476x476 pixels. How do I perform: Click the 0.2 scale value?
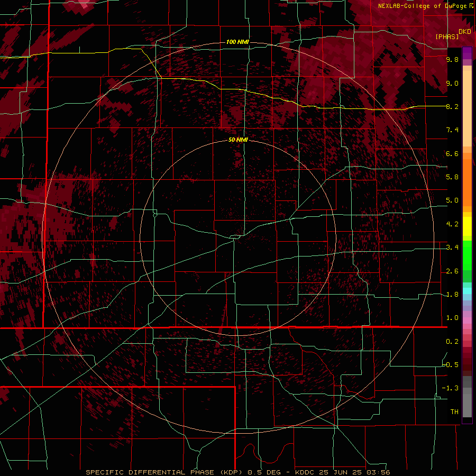point(452,342)
